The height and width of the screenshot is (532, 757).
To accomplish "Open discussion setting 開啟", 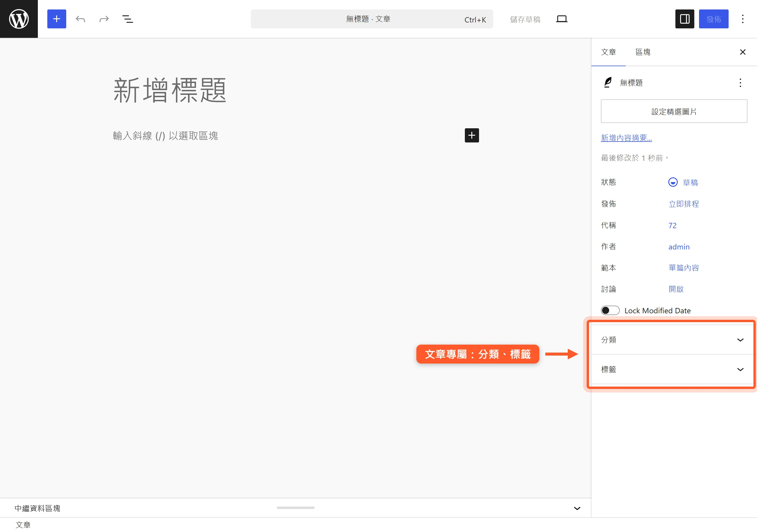I will 676,289.
